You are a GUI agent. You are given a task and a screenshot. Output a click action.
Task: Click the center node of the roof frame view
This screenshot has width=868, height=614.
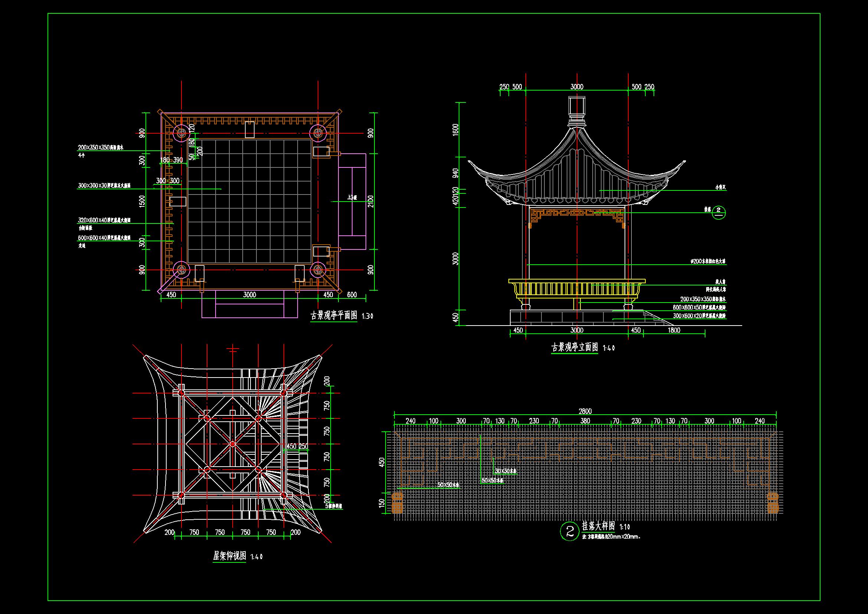click(233, 444)
